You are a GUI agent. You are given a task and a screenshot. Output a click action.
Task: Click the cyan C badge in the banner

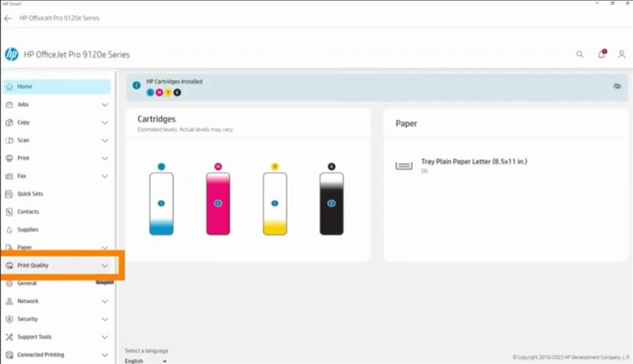[x=150, y=93]
